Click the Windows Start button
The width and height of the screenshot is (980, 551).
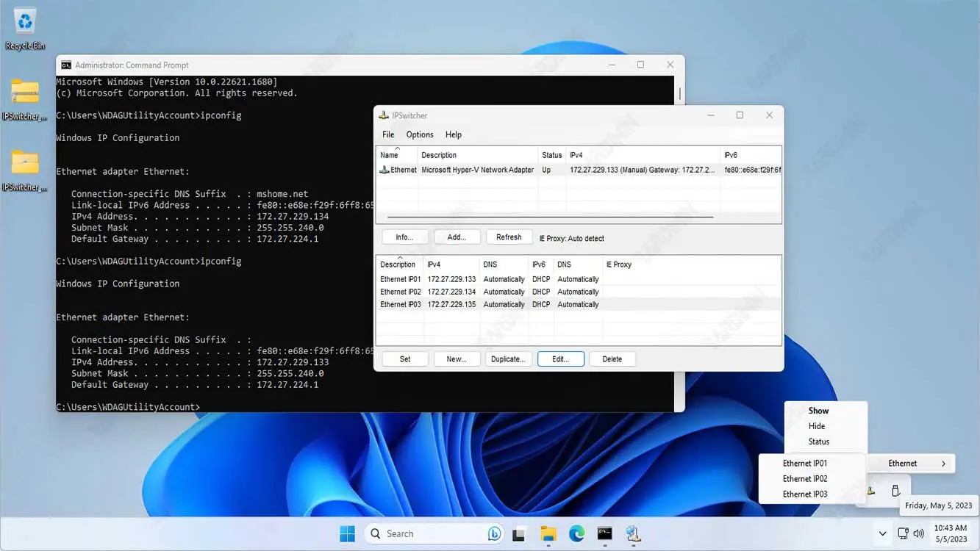[x=348, y=533]
